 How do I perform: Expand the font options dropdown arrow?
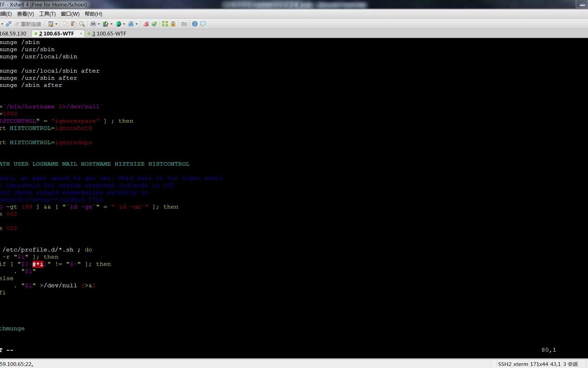136,24
